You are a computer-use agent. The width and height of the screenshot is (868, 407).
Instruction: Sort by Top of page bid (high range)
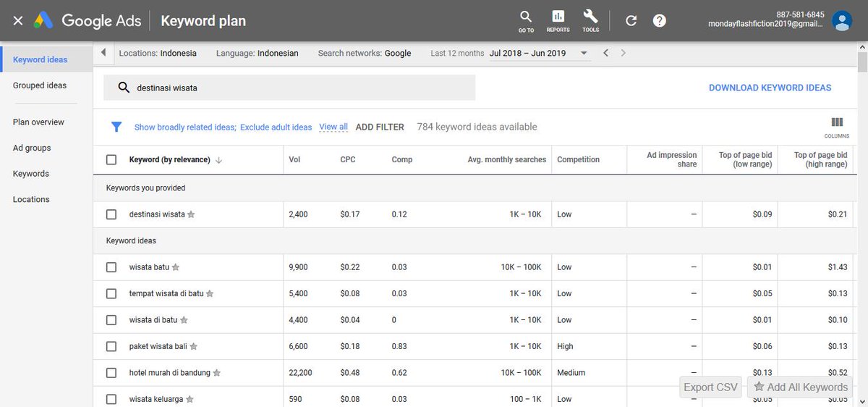pyautogui.click(x=820, y=160)
